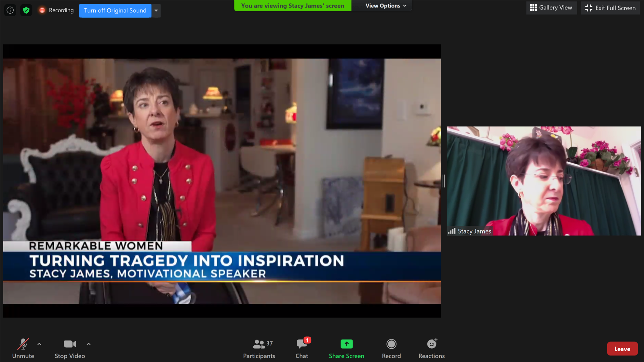
Task: Open the Chat panel
Action: coord(302,349)
